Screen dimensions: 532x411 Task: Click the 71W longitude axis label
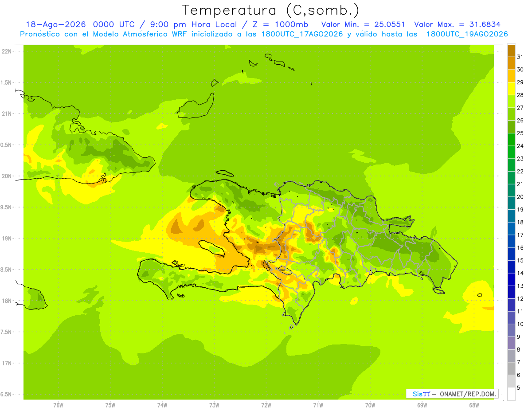[x=318, y=405]
